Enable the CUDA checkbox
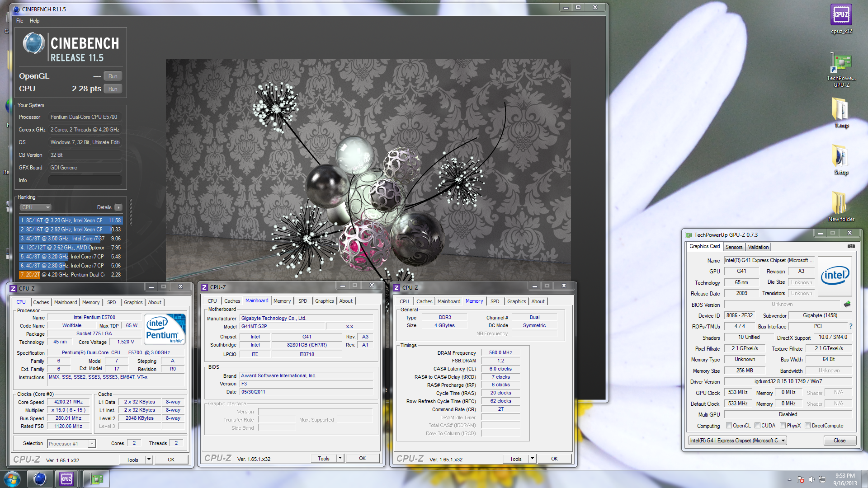This screenshot has height=488, width=868. point(757,426)
